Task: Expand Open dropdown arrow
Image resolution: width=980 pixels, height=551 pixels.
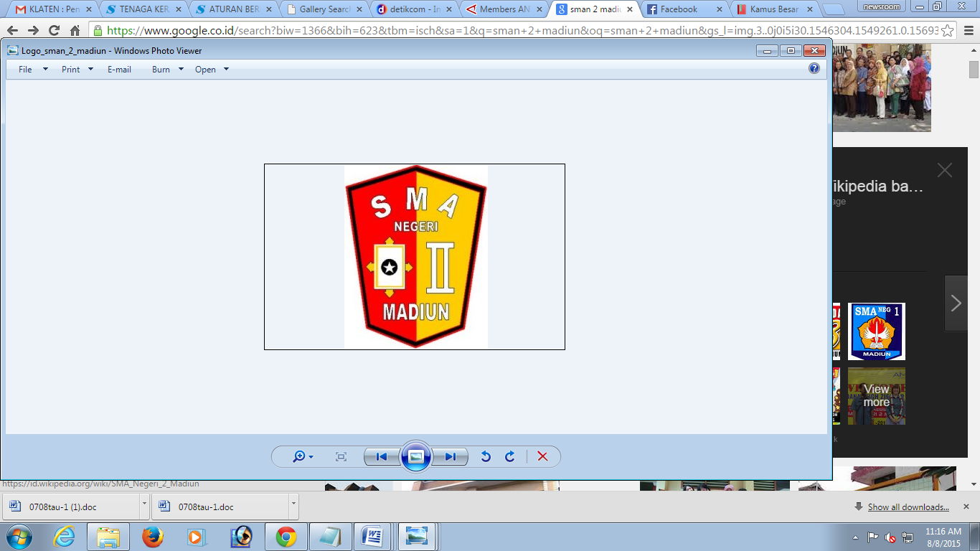Action: coord(226,70)
